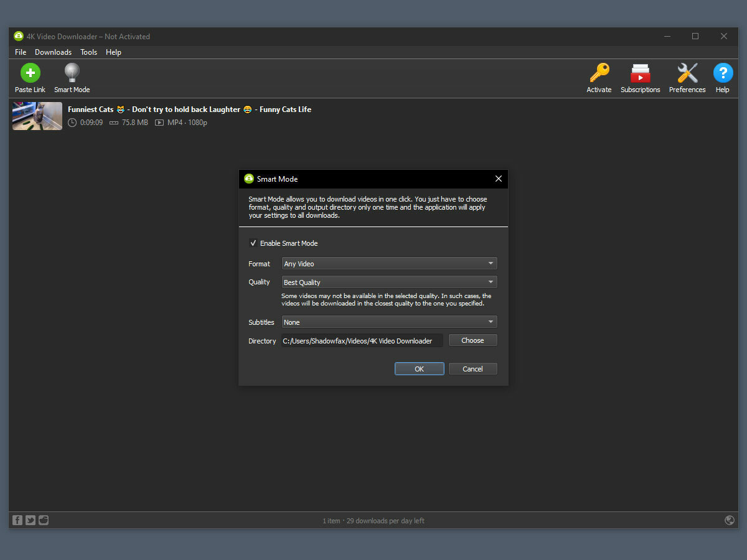Select the Funniest Cats video thumbnail
This screenshot has width=747, height=560.
(37, 116)
